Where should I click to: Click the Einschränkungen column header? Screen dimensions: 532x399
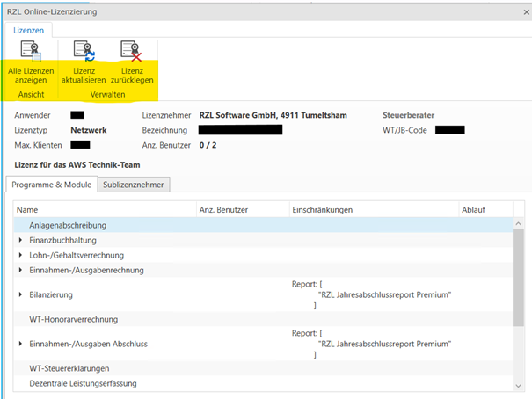371,210
